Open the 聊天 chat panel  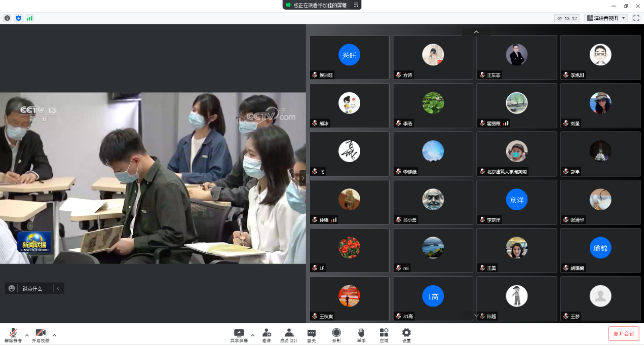coord(312,334)
